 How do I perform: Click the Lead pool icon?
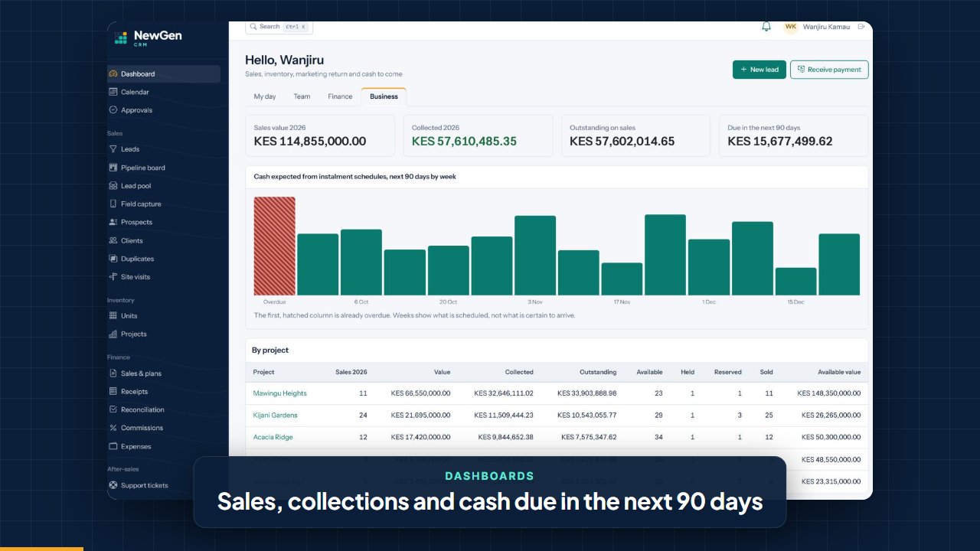click(x=113, y=186)
